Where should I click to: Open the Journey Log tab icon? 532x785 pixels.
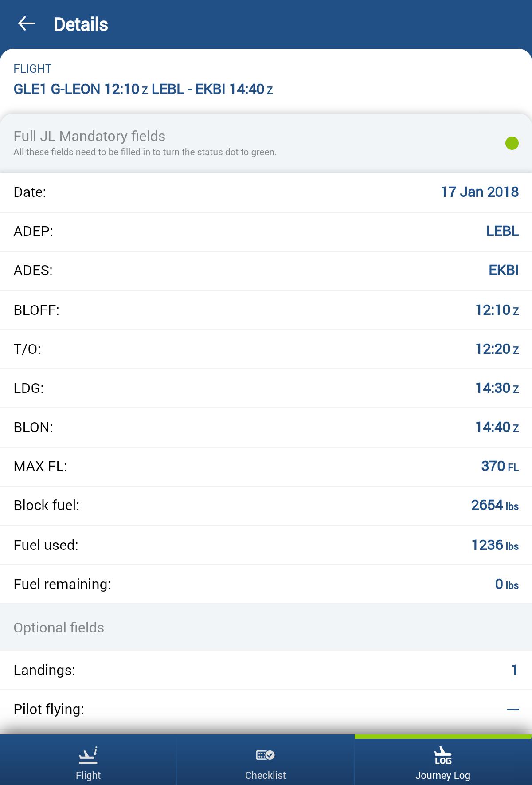click(443, 756)
